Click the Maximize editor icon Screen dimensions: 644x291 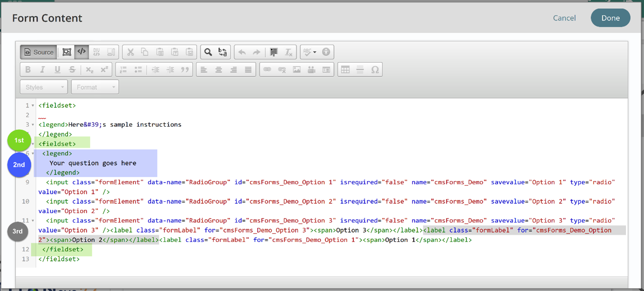click(67, 52)
